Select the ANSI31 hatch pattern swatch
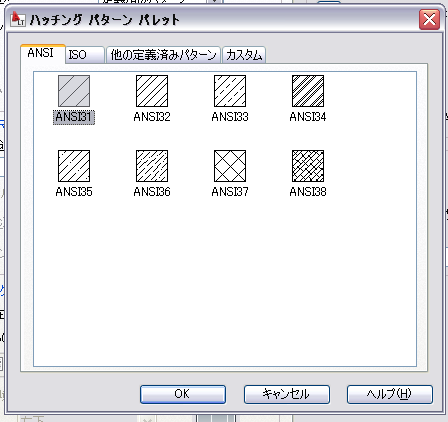This screenshot has height=422, width=448. [74, 91]
